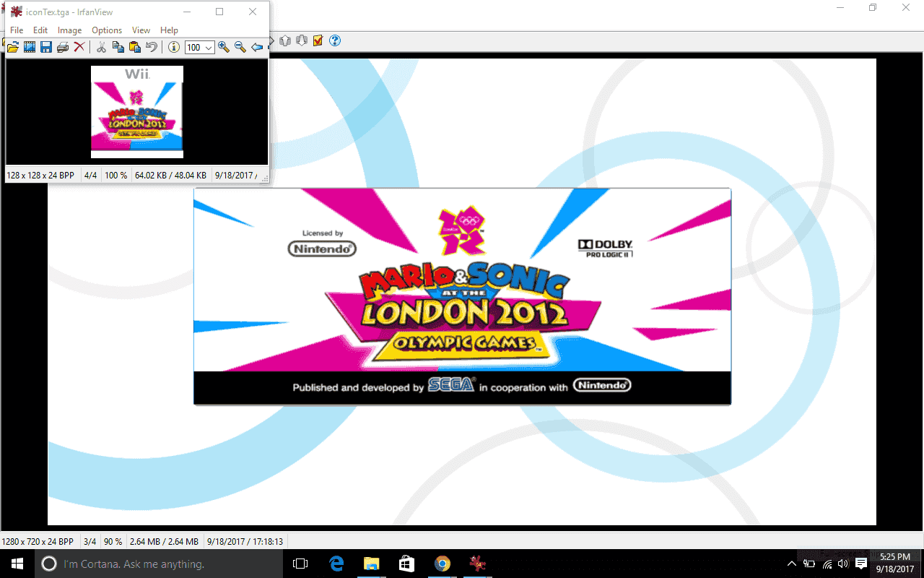
Task: Open the File menu
Action: click(x=17, y=30)
